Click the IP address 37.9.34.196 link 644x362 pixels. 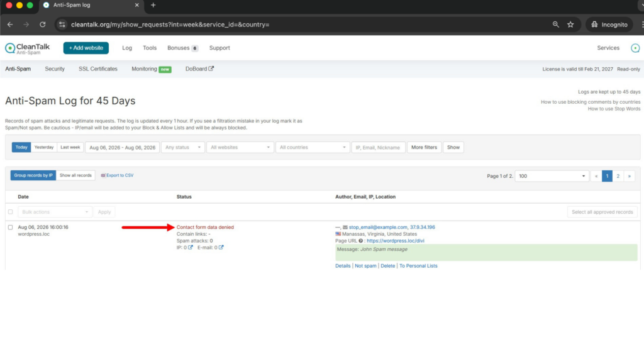[422, 228]
